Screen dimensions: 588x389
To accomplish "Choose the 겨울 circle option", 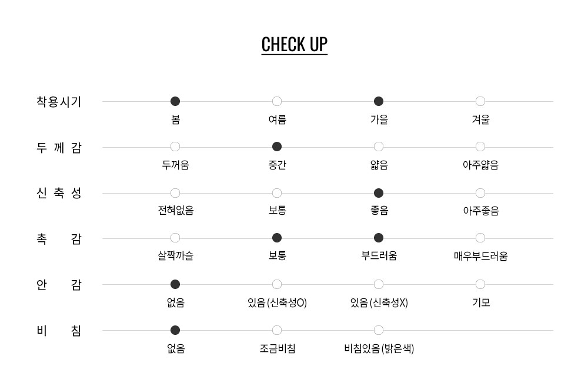I will coord(480,101).
